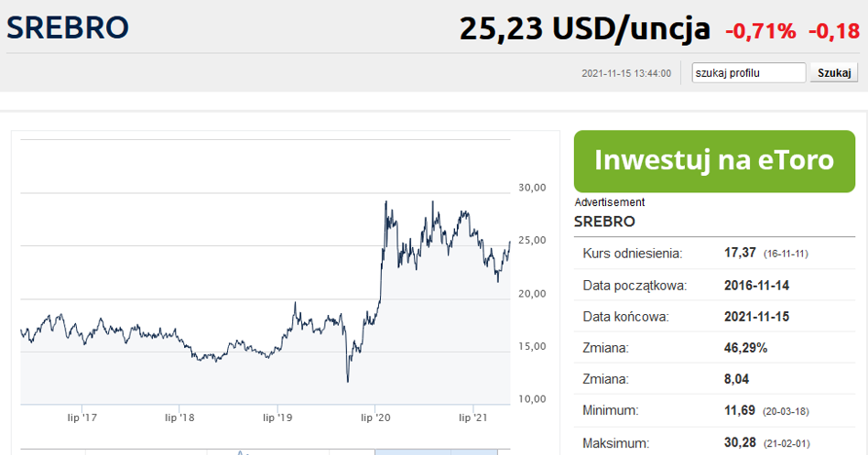Click the Minimum value 11,69

(x=740, y=411)
